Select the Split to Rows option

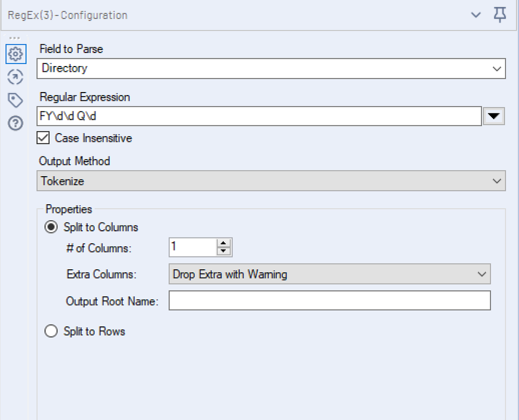51,331
